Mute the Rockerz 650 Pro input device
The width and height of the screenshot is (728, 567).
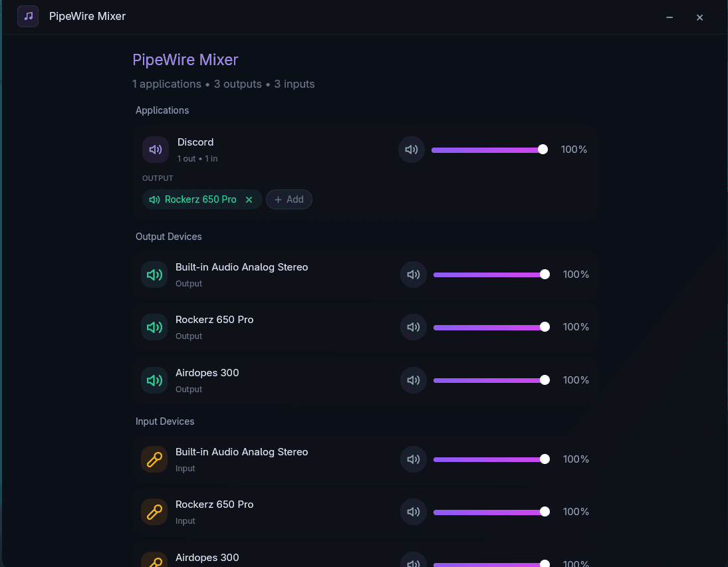click(414, 512)
